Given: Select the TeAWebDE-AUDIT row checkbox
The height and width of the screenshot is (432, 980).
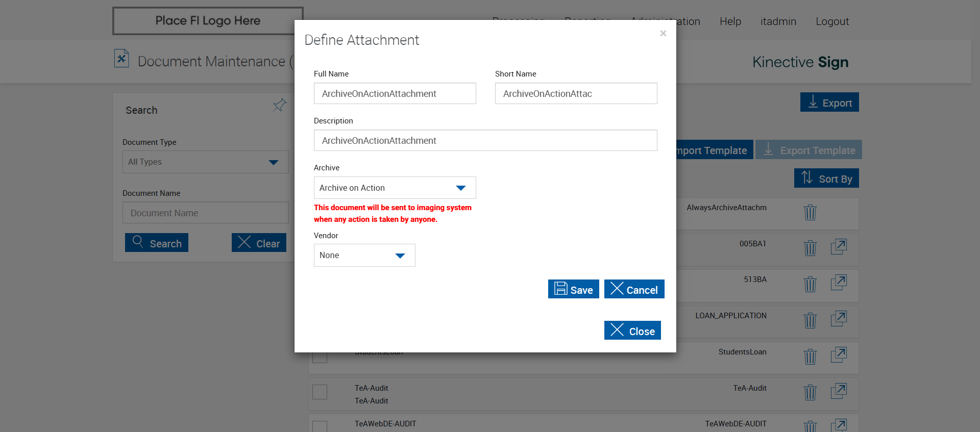Looking at the screenshot, I should pyautogui.click(x=320, y=426).
